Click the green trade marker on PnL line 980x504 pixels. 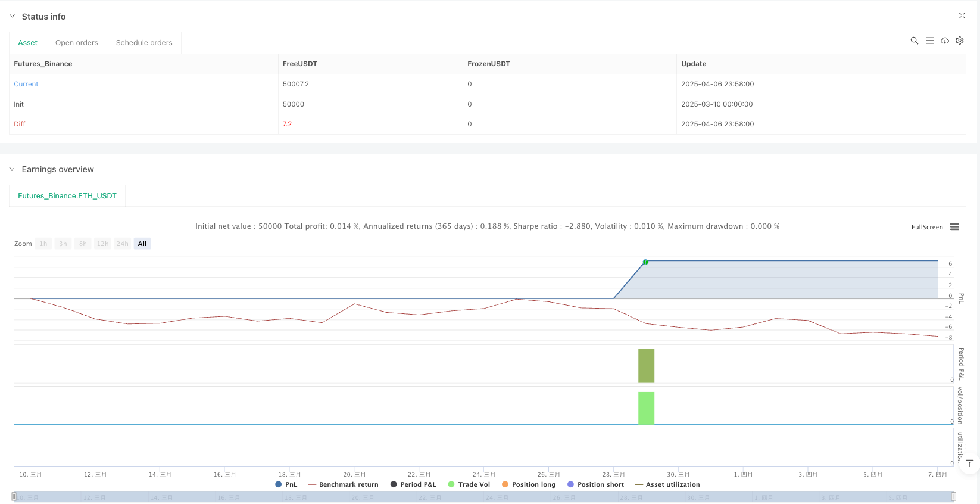pos(645,262)
